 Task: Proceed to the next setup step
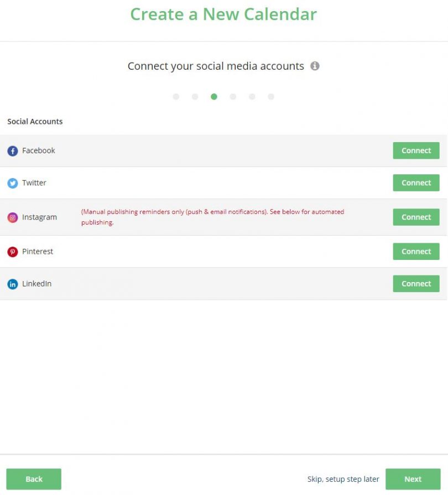(413, 479)
